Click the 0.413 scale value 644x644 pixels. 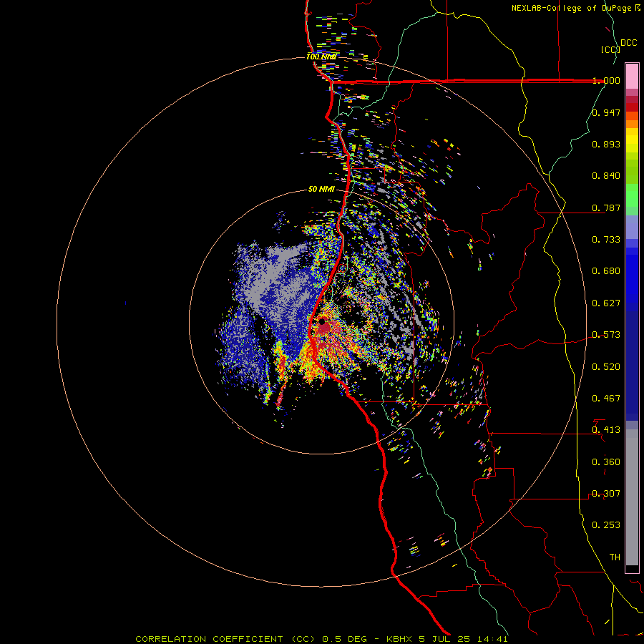pyautogui.click(x=606, y=430)
